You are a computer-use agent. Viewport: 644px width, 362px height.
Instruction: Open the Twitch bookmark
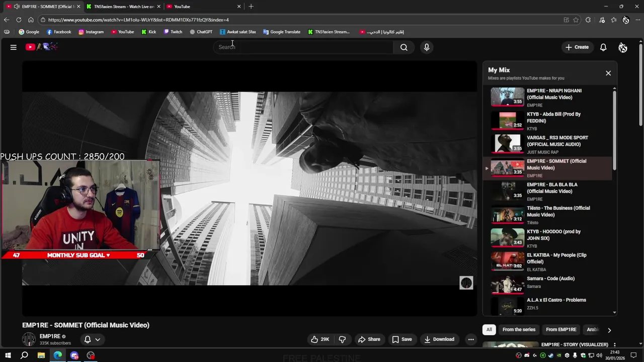[x=173, y=32]
